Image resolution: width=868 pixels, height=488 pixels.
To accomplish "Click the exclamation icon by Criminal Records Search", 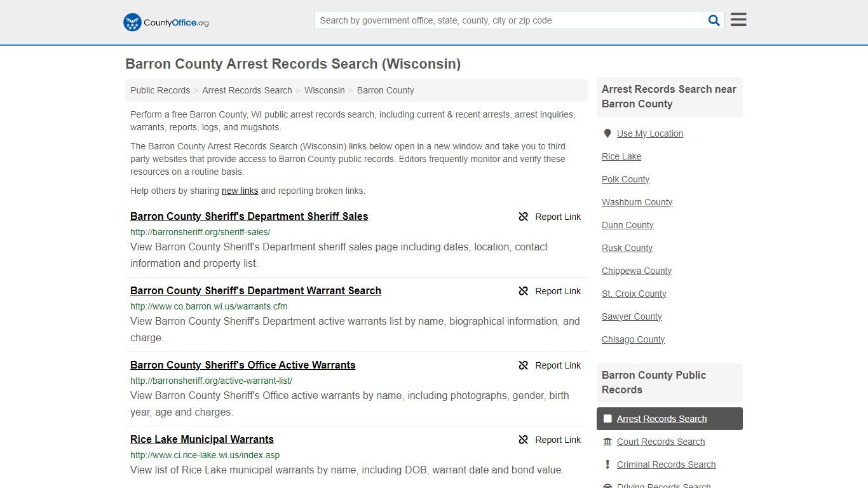I will [x=607, y=464].
